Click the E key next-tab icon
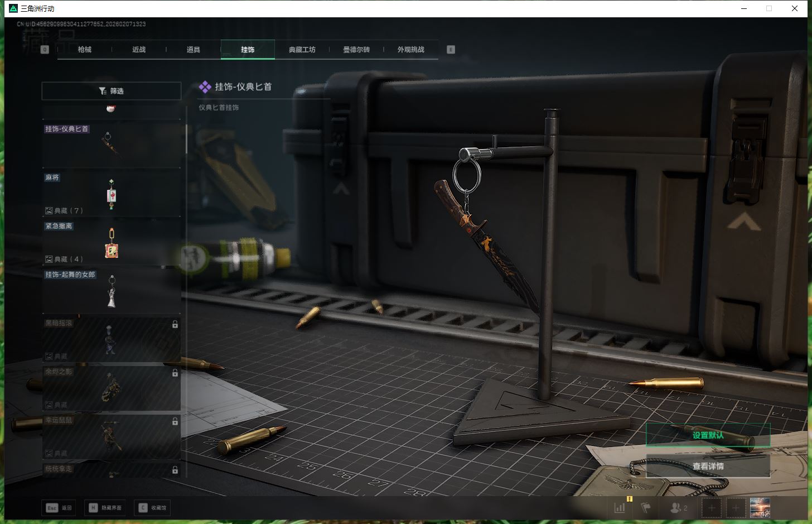The height and width of the screenshot is (524, 812). tap(451, 50)
